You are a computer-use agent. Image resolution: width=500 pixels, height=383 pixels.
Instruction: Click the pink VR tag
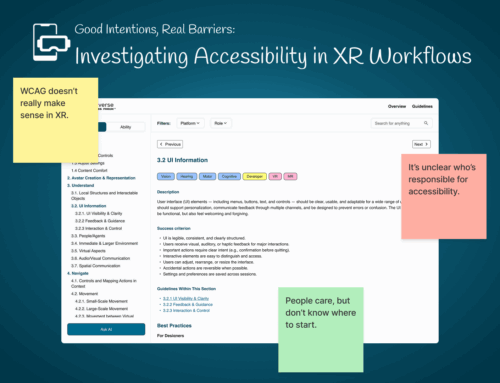coord(275,177)
